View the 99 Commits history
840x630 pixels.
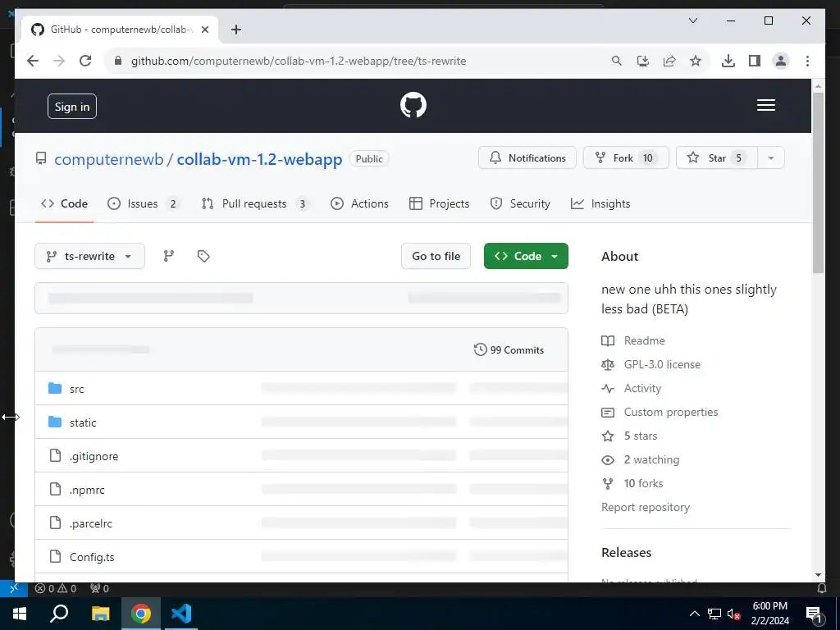coord(509,349)
